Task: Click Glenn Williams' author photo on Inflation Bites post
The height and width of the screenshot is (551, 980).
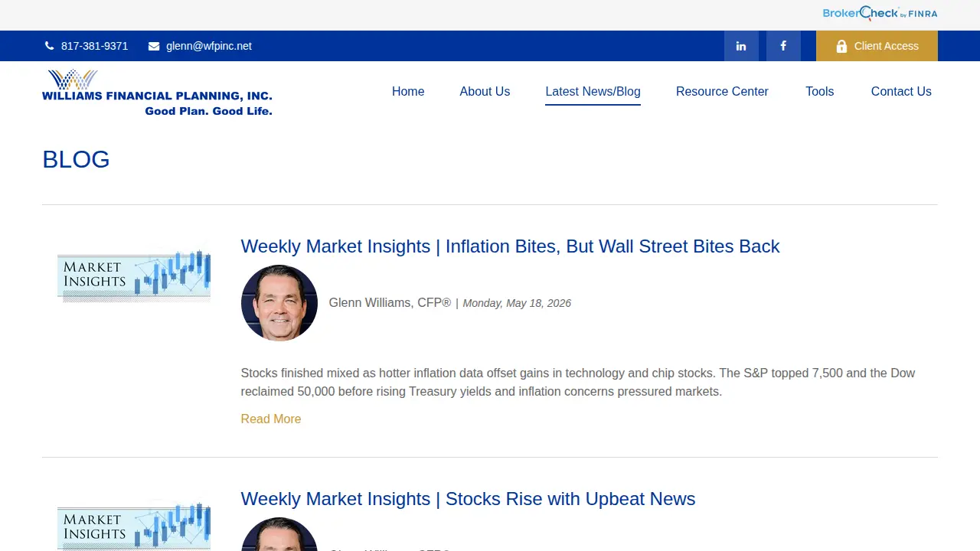Action: 279,303
